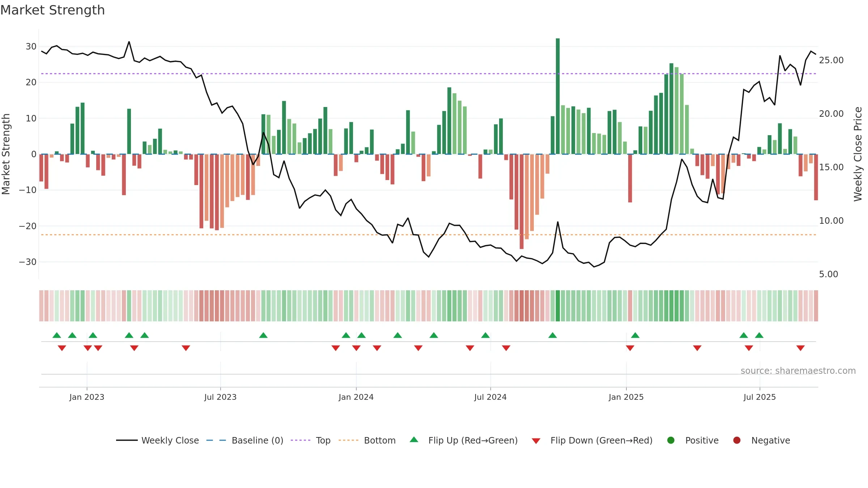868x488 pixels.
Task: Select the Baseline (0) legend label
Action: (258, 440)
